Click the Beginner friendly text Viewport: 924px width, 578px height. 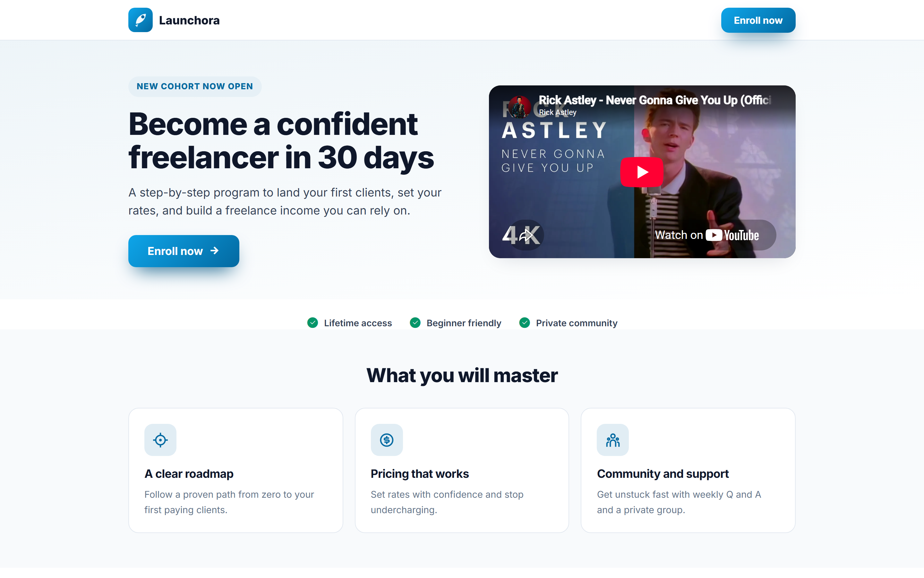click(464, 323)
